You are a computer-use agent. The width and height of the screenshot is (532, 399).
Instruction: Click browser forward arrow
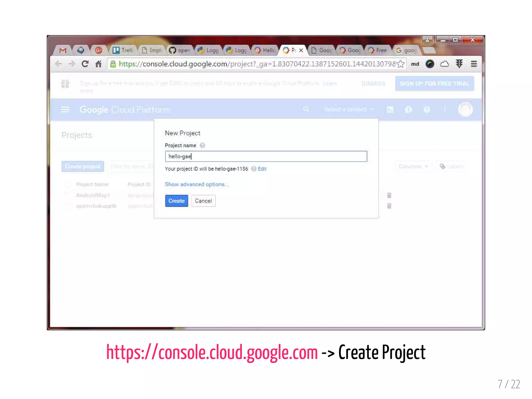72,64
